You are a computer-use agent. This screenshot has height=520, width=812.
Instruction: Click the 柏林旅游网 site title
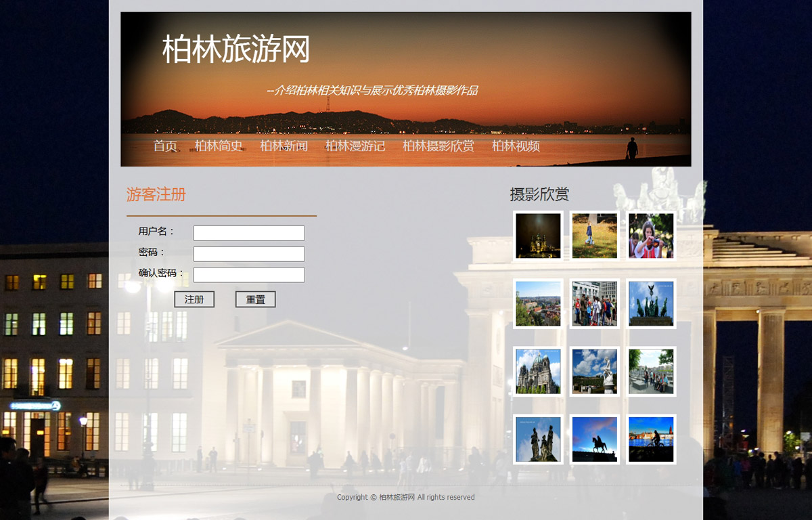coord(236,50)
